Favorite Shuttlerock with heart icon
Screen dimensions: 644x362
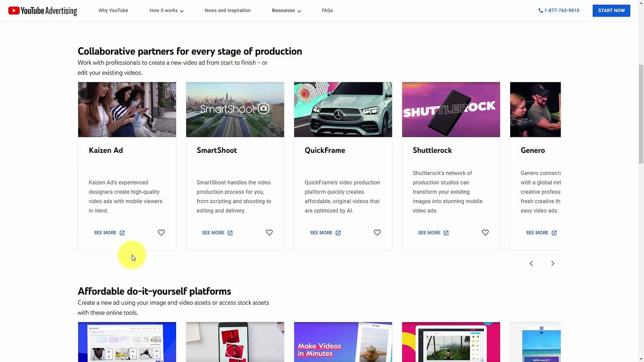coord(485,233)
